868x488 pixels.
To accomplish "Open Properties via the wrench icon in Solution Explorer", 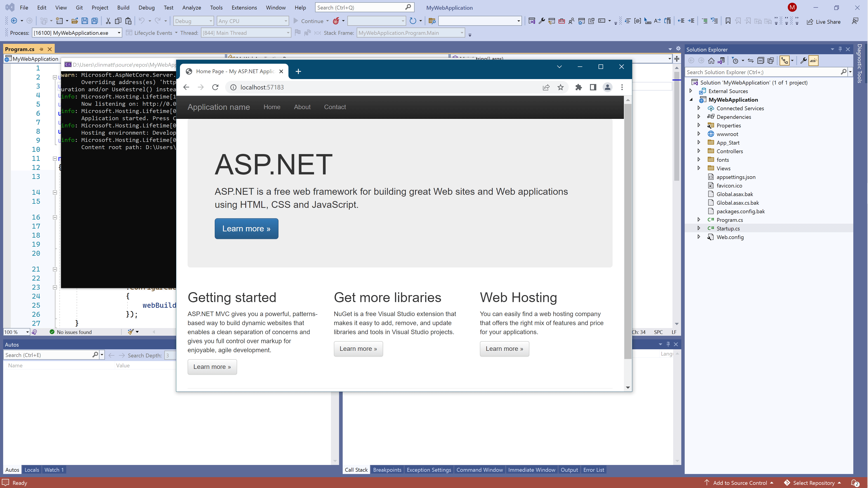I will pyautogui.click(x=803, y=61).
